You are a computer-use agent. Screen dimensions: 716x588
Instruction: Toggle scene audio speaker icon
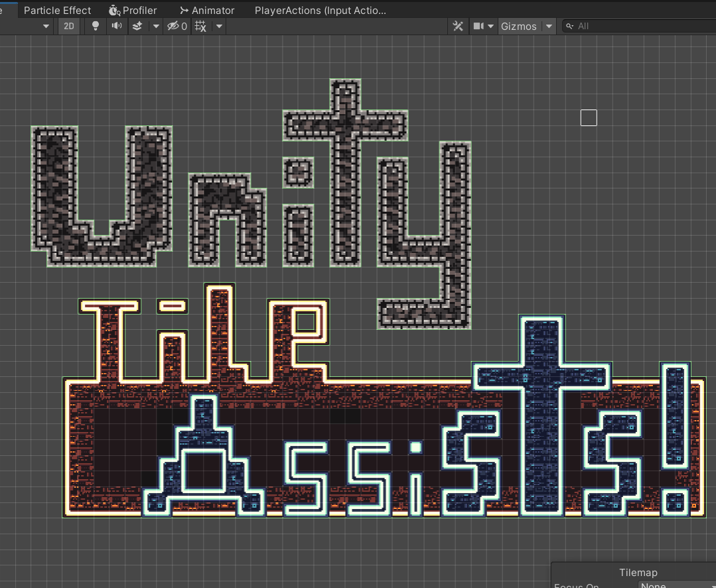coord(117,26)
